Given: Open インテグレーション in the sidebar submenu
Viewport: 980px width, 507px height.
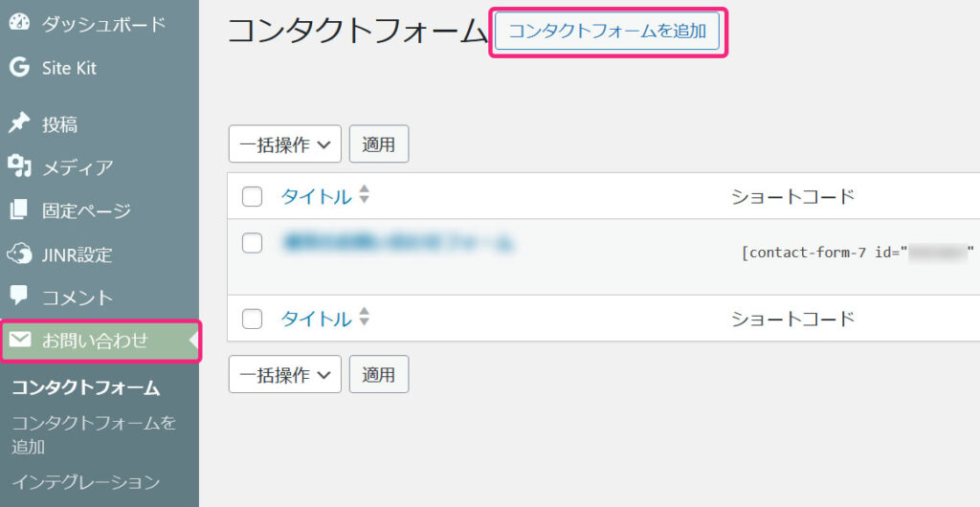Looking at the screenshot, I should point(85,482).
